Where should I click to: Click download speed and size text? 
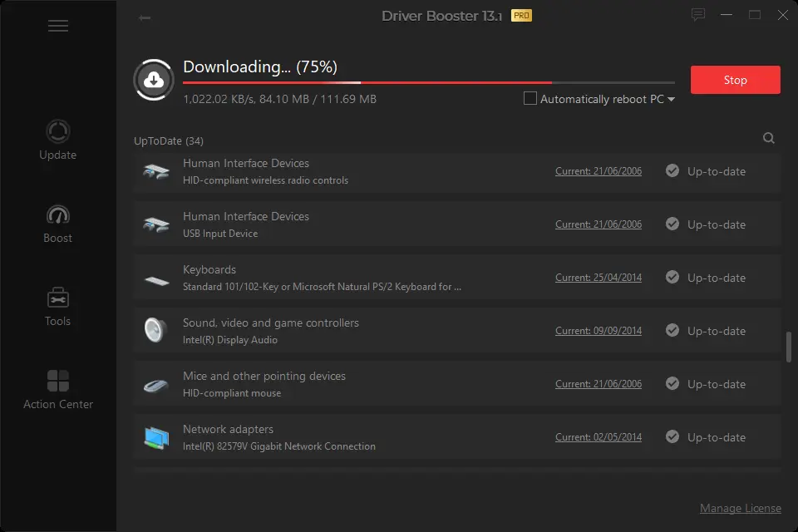pyautogui.click(x=279, y=99)
